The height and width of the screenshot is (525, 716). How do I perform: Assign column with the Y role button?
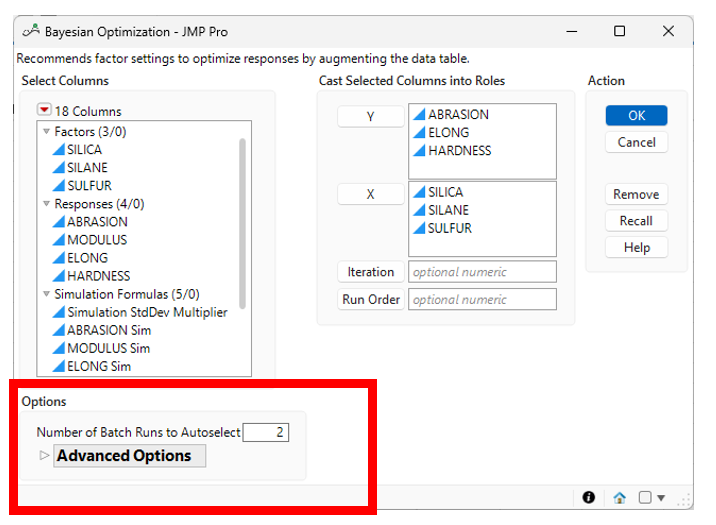point(370,117)
